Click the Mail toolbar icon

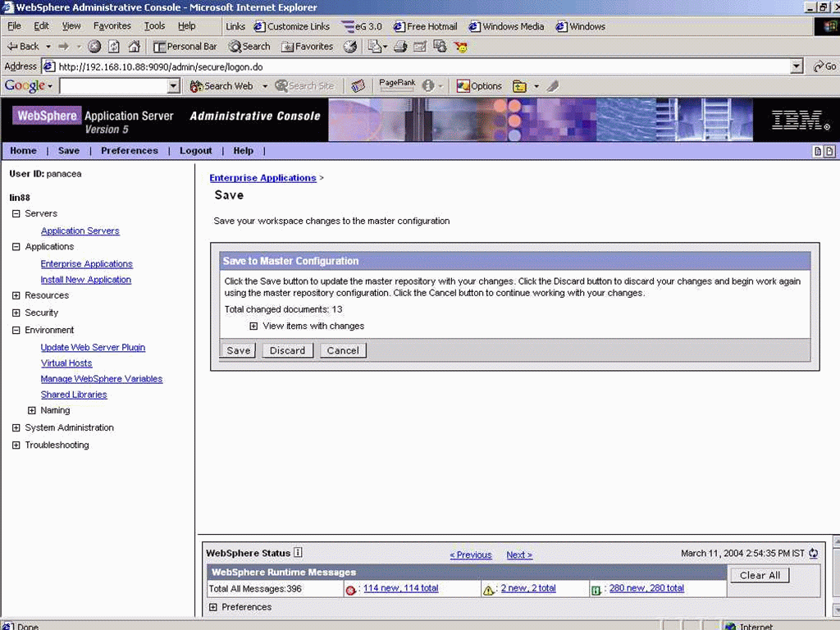(377, 47)
